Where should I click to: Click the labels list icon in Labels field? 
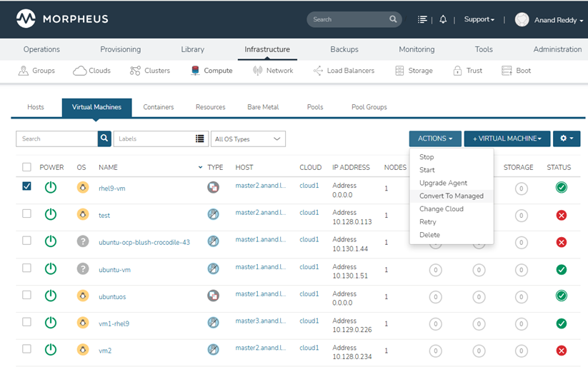[x=200, y=139]
